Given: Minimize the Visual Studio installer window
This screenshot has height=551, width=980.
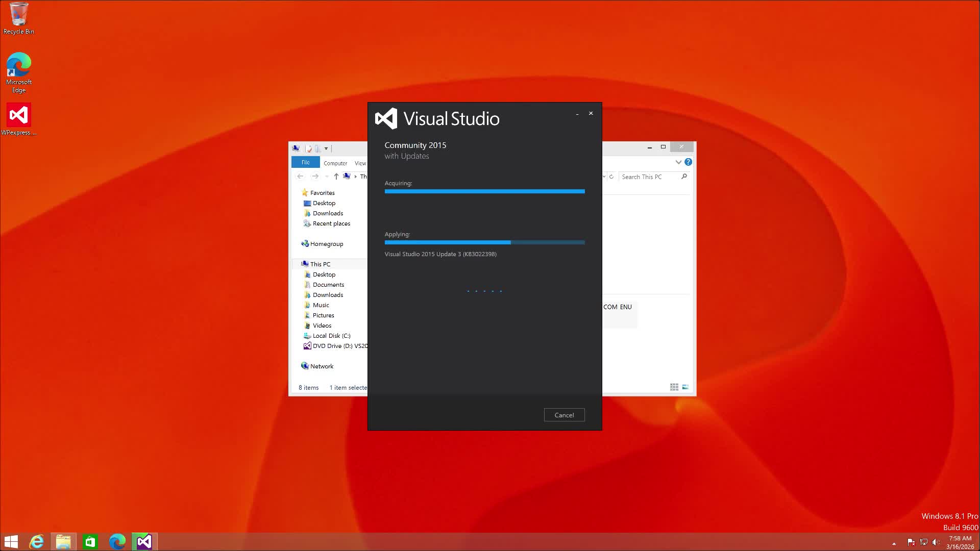Looking at the screenshot, I should pyautogui.click(x=577, y=114).
